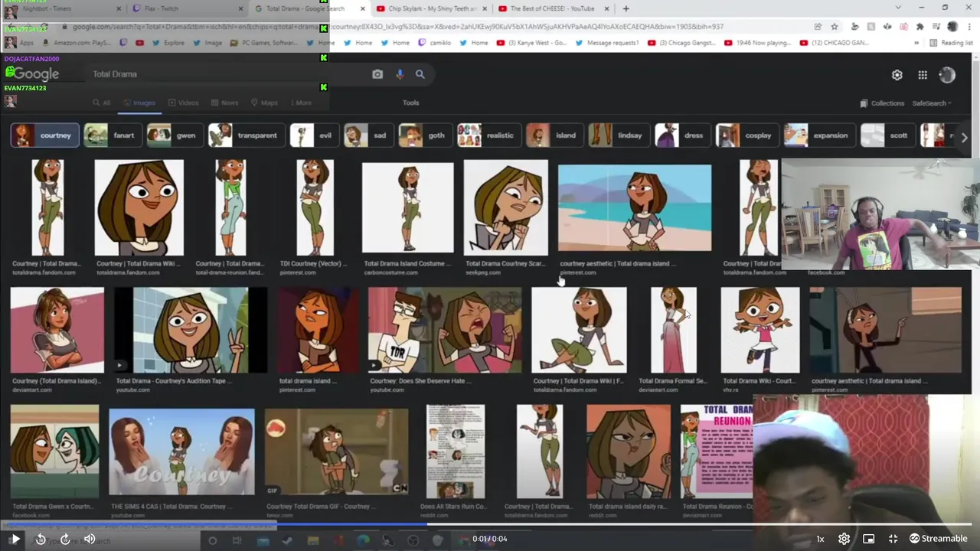Image resolution: width=980 pixels, height=551 pixels.
Task: Apply the scott filter chip
Action: tap(887, 135)
